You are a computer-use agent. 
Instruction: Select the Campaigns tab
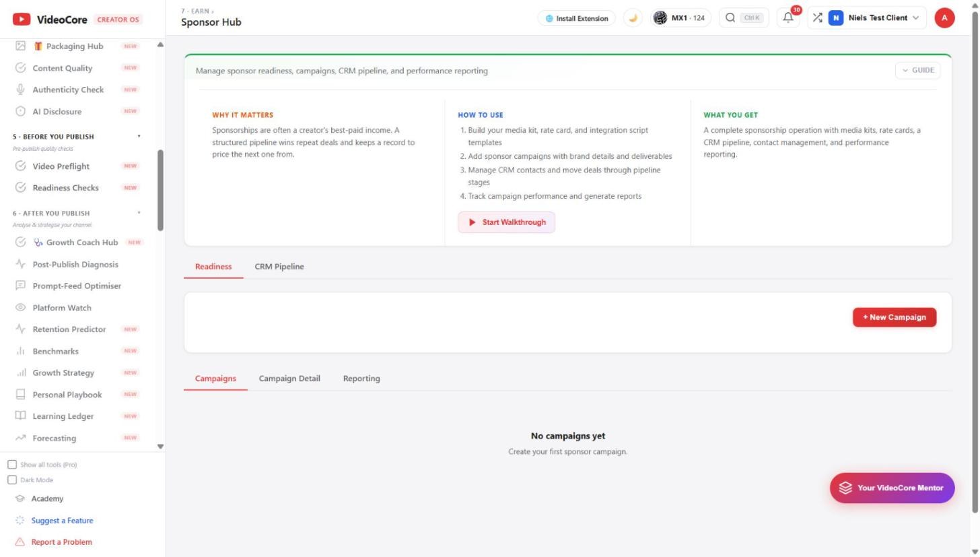coord(215,379)
